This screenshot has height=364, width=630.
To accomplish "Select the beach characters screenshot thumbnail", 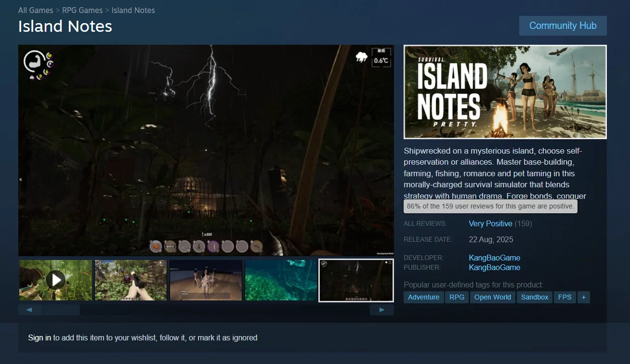I will (206, 280).
